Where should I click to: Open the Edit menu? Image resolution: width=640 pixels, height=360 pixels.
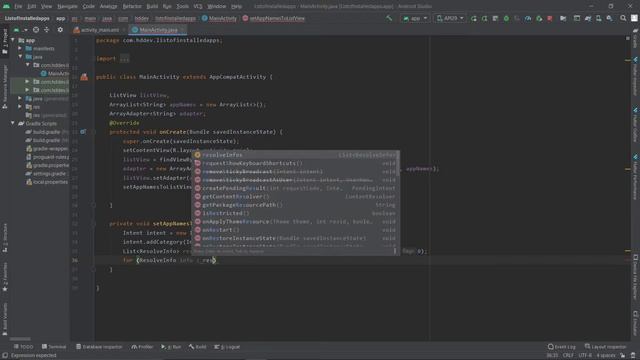[x=31, y=6]
